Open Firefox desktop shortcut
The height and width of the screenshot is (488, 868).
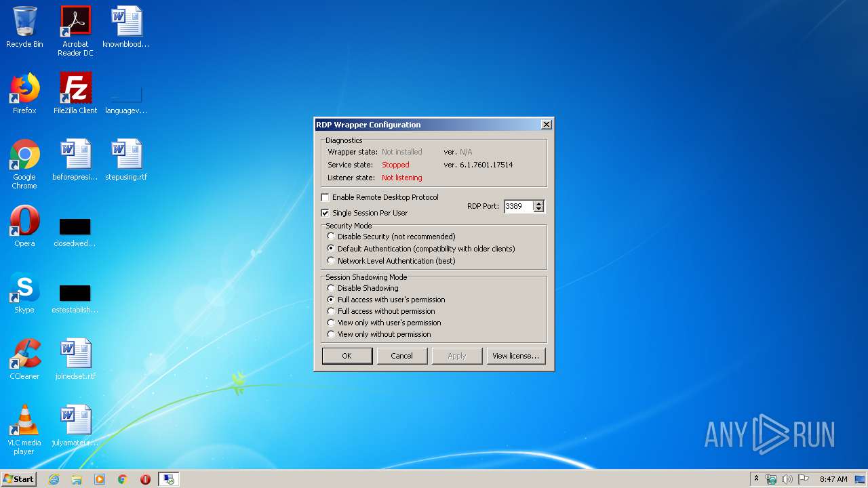(24, 94)
